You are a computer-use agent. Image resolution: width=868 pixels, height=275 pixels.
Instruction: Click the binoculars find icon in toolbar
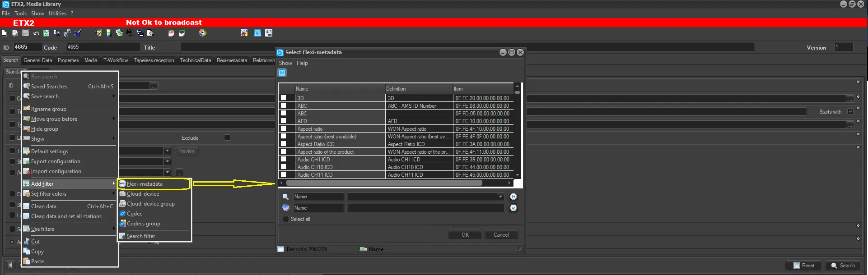[x=129, y=33]
